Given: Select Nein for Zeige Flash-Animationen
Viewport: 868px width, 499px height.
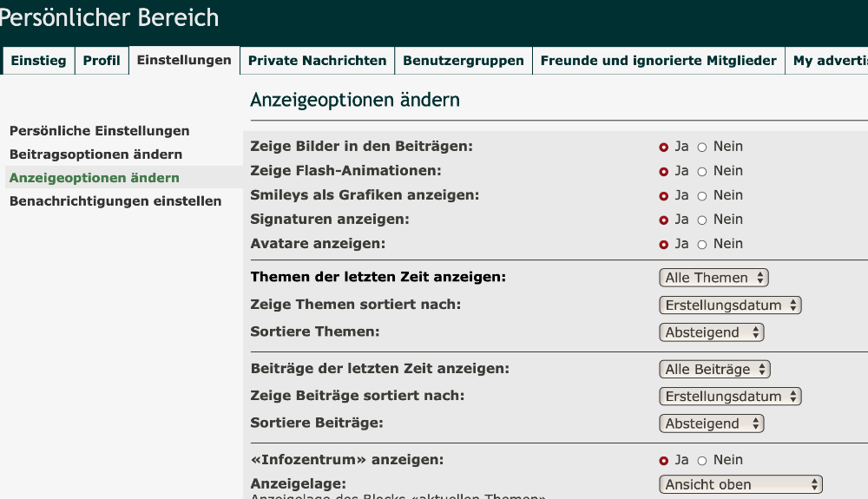Looking at the screenshot, I should 702,172.
